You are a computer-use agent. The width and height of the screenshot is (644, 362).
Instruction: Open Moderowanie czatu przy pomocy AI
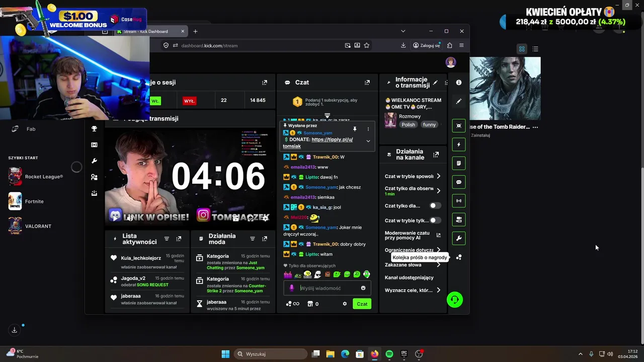(x=413, y=235)
